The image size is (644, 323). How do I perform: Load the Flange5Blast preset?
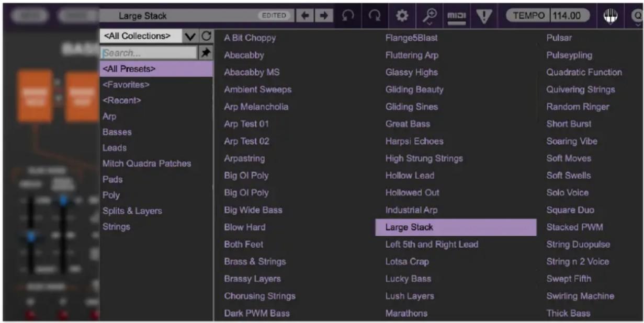point(411,38)
